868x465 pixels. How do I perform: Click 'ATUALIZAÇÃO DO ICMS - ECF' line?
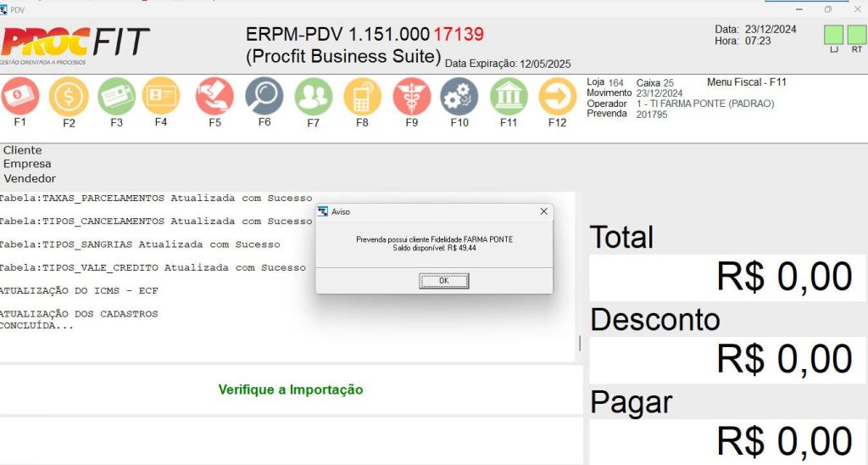(79, 290)
